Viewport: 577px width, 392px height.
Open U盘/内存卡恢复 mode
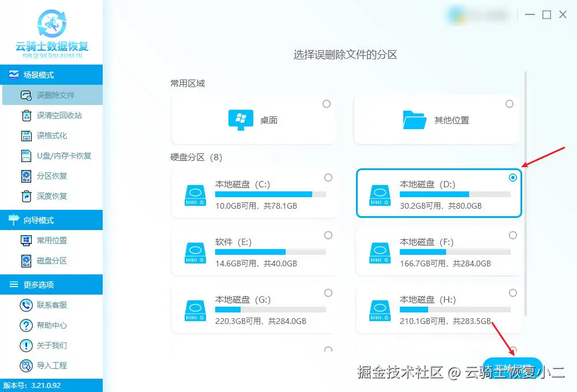(51, 156)
